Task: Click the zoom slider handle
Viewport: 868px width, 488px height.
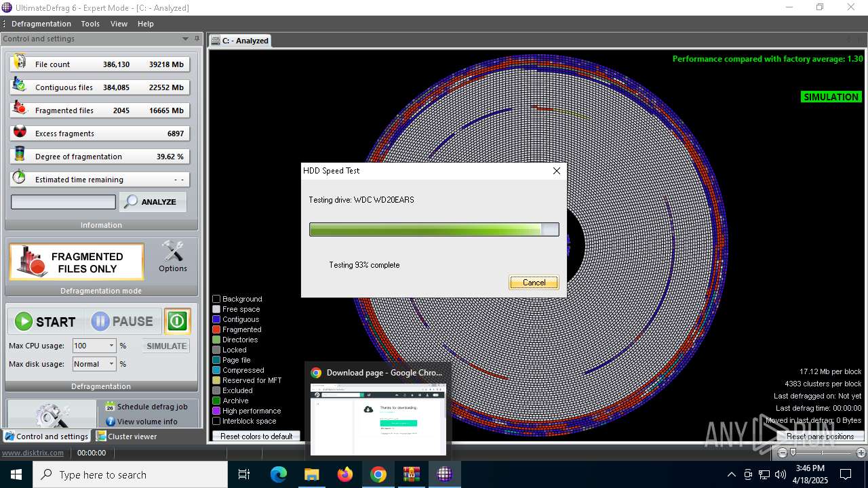Action: tap(793, 452)
